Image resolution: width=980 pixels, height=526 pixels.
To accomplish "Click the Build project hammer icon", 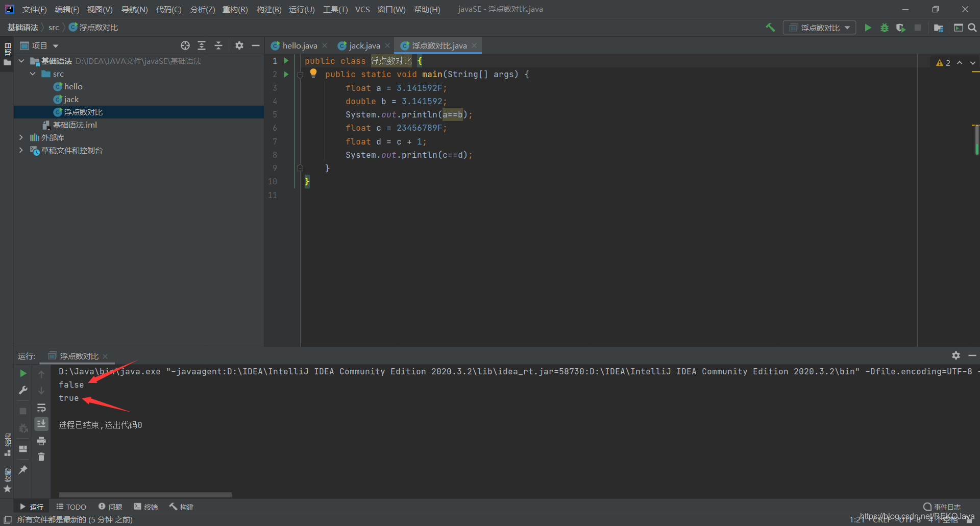I will pos(770,28).
